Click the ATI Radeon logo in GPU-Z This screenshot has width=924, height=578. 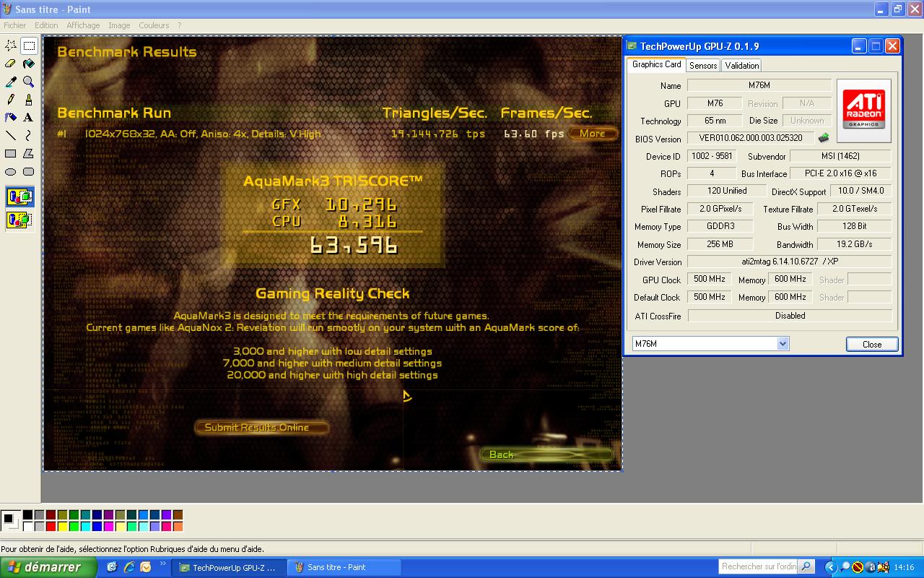pos(864,111)
